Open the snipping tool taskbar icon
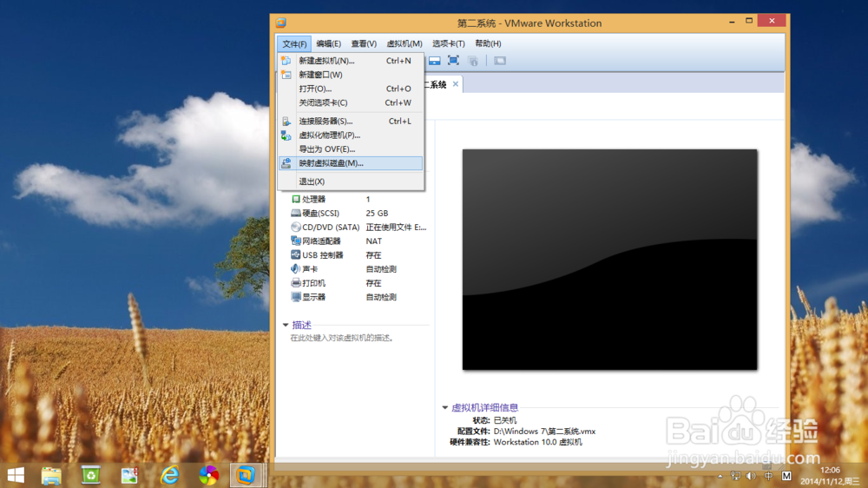The width and height of the screenshot is (868, 488). pyautogui.click(x=129, y=475)
